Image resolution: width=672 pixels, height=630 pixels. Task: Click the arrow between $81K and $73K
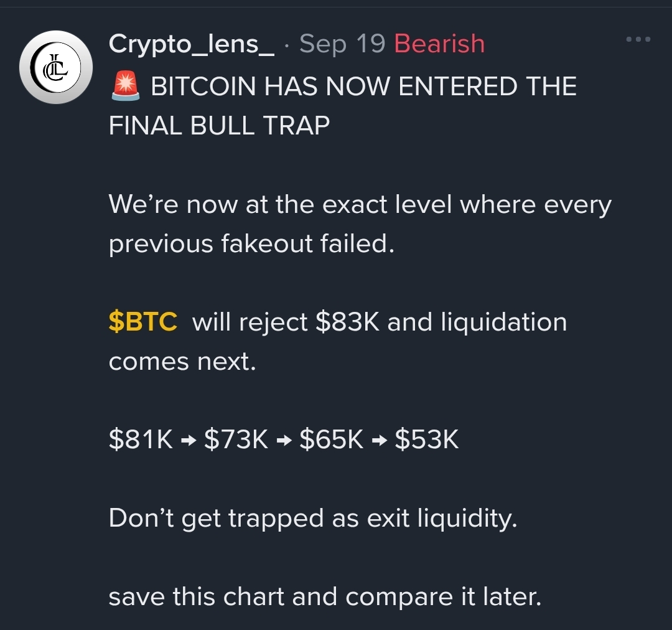pos(189,440)
